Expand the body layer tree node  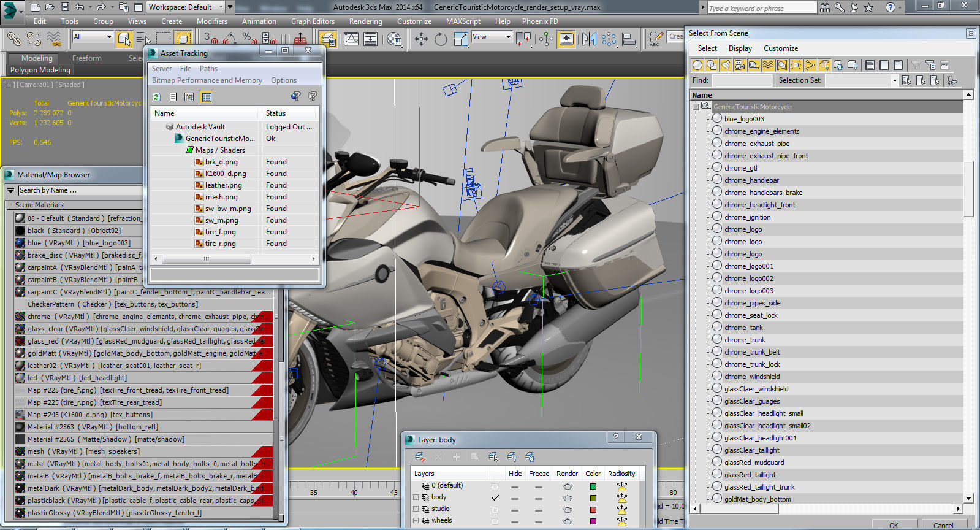tap(416, 497)
